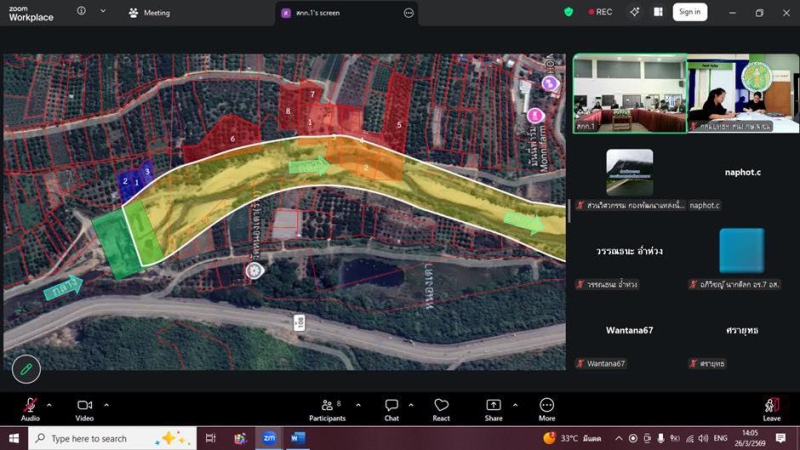Leave the meeting

[x=771, y=405]
